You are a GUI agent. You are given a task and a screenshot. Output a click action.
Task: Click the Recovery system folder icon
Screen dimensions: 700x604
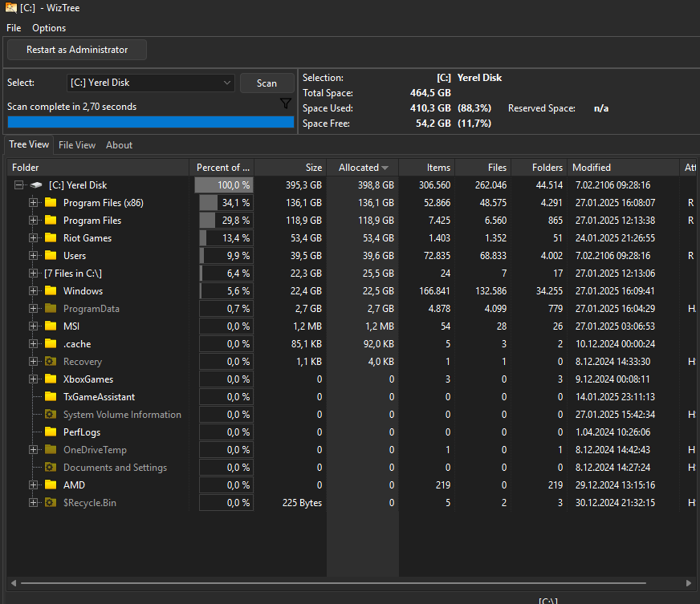51,361
